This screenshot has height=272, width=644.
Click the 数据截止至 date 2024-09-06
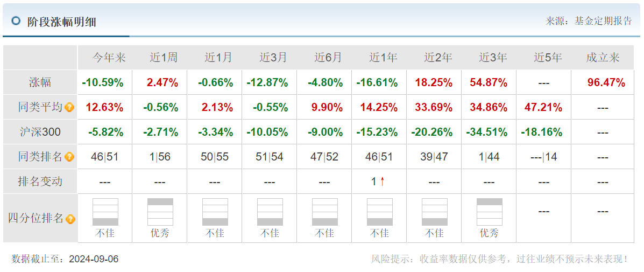pyautogui.click(x=94, y=259)
